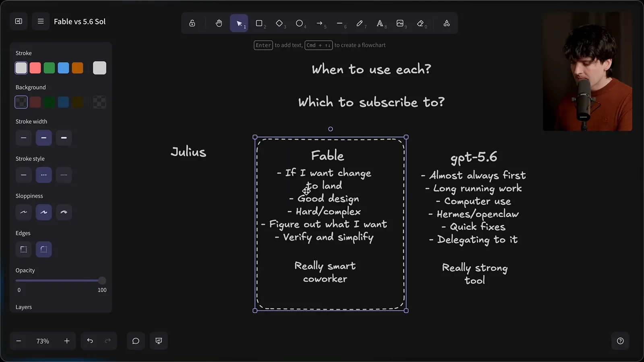Select the Line tool

(x=340, y=23)
